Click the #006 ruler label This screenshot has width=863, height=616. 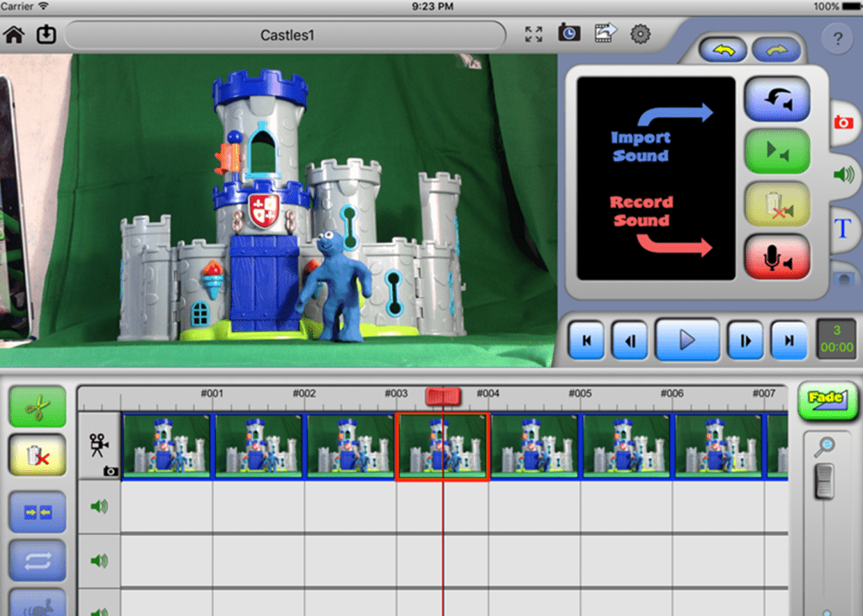(672, 393)
